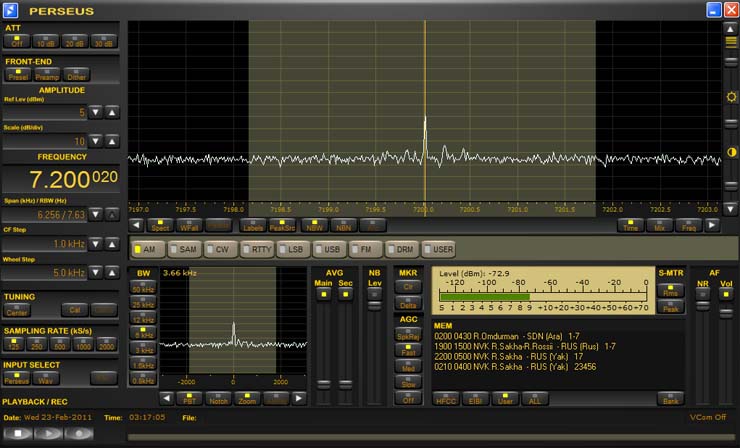The height and width of the screenshot is (448, 740).
Task: Switch display to WFall view
Action: [x=189, y=226]
